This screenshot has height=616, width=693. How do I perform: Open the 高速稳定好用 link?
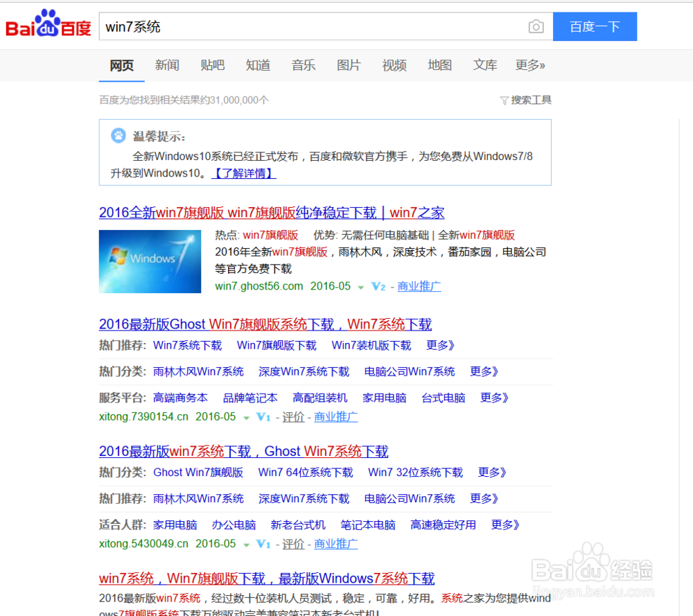pyautogui.click(x=443, y=525)
